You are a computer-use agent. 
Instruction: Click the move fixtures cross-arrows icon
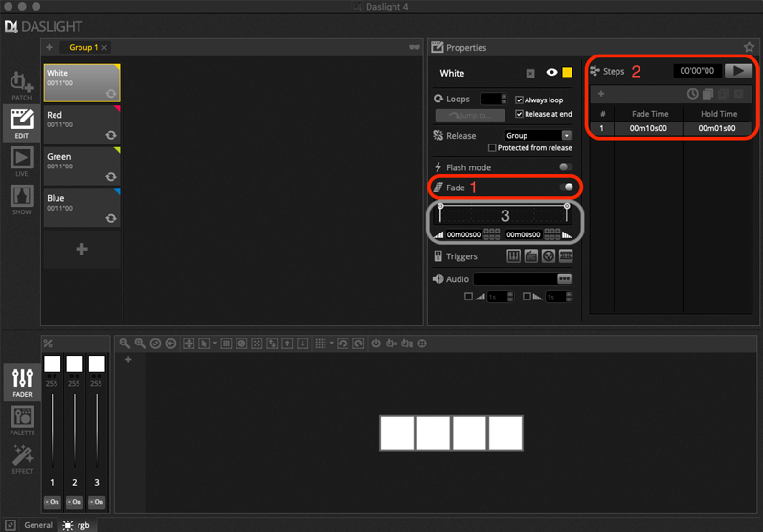coord(189,344)
